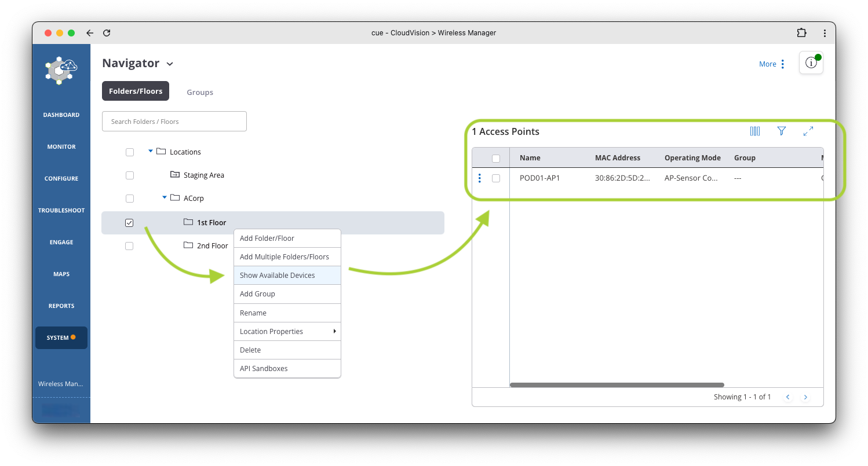This screenshot has height=466, width=868.
Task: Click the CloudVision logo in the sidebar
Action: (61, 71)
